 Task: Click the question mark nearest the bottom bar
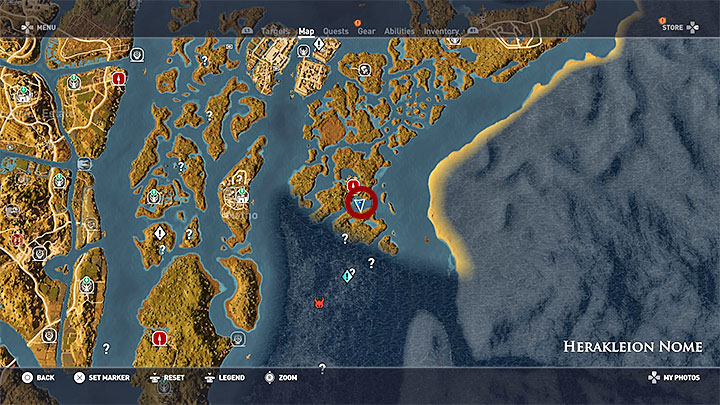tap(322, 368)
